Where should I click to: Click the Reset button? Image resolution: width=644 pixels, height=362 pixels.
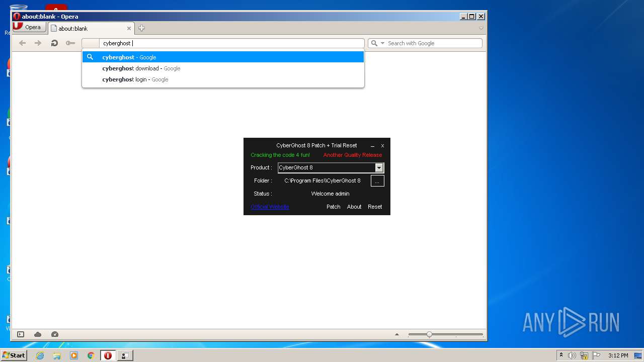point(375,207)
